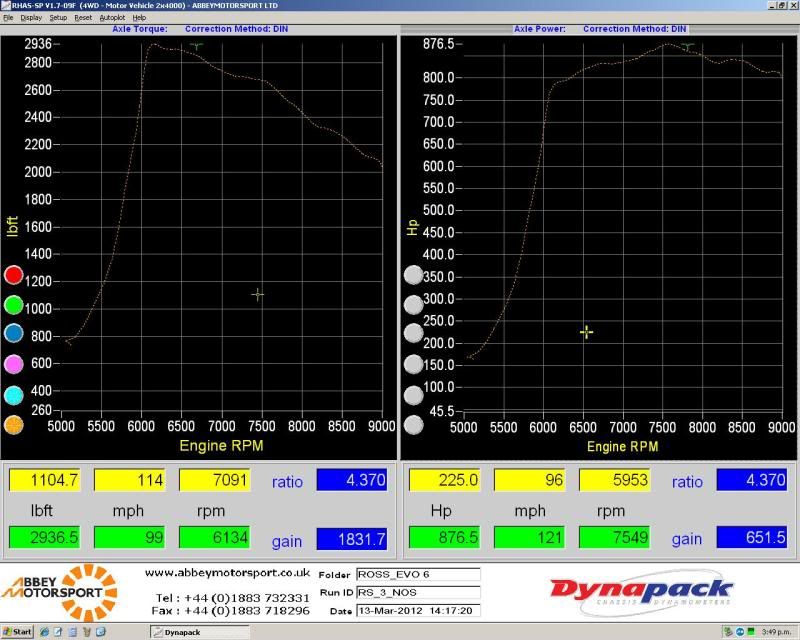Toggle grey circle beside 100.0 on power chart

coord(413,396)
